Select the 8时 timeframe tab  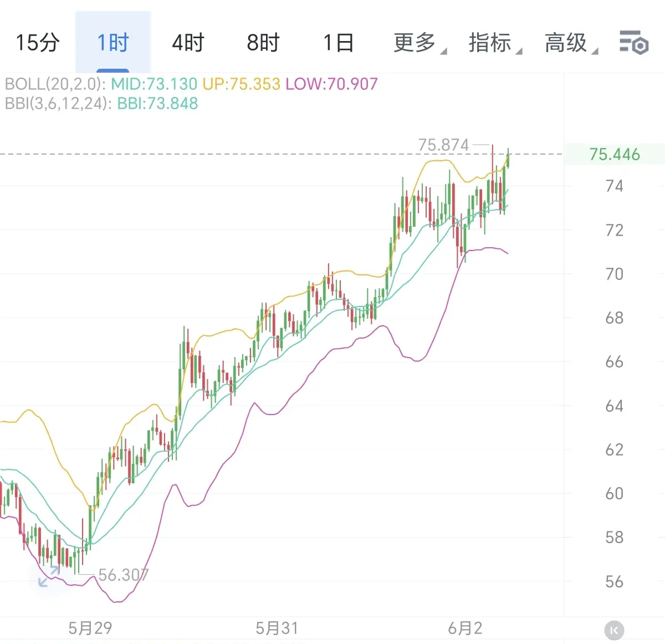(x=263, y=43)
